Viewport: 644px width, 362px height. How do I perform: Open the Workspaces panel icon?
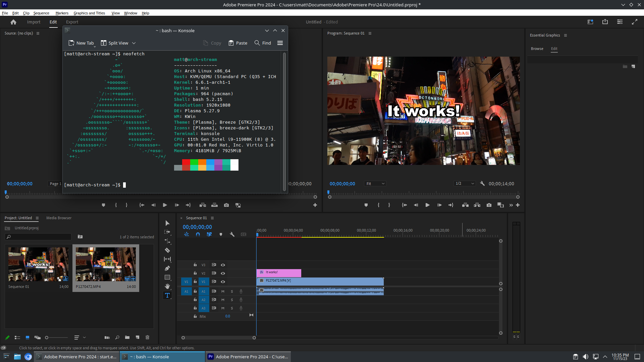(x=620, y=22)
